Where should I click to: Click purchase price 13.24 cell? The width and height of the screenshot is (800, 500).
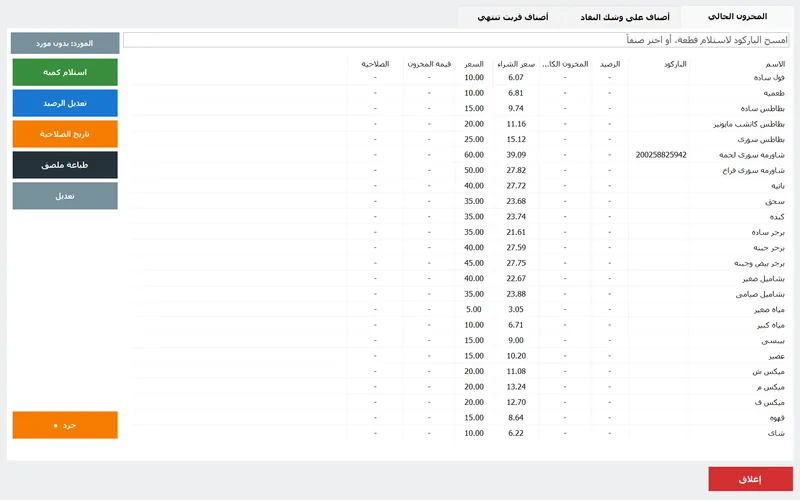pyautogui.click(x=516, y=387)
